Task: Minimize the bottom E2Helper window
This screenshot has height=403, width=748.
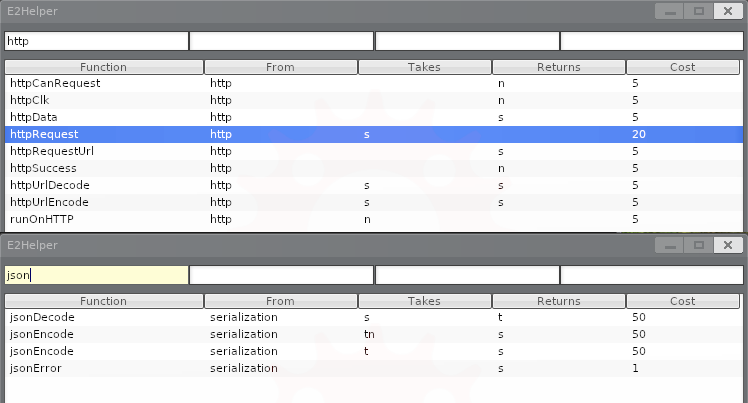Action: click(x=670, y=245)
